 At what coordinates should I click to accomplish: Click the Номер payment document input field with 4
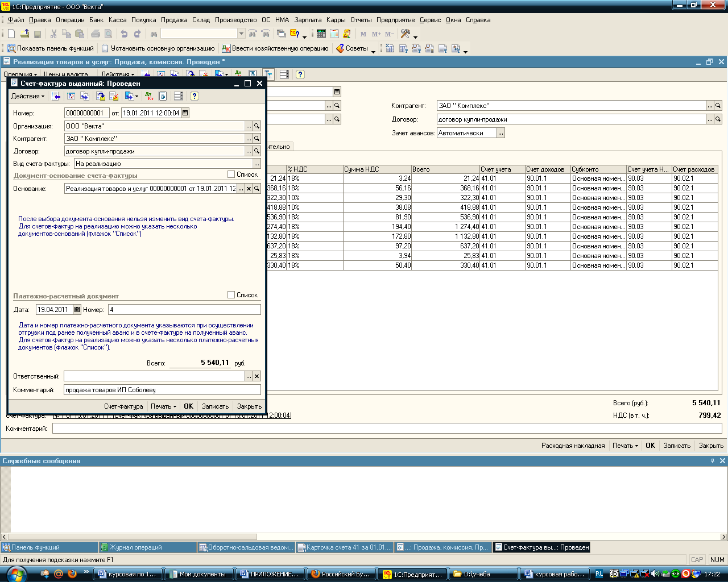coord(184,310)
